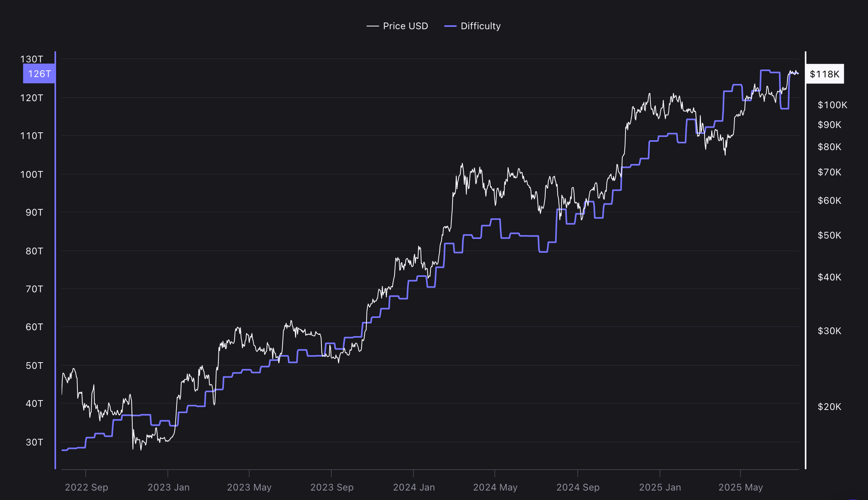Toggle the Price USD legend item
This screenshot has height=500, width=868.
(x=398, y=26)
